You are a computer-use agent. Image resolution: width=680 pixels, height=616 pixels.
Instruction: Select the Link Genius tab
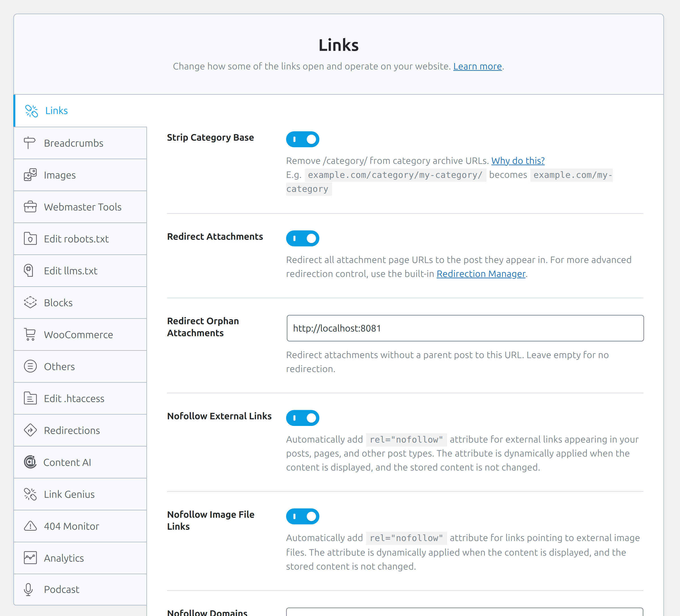pyautogui.click(x=80, y=494)
